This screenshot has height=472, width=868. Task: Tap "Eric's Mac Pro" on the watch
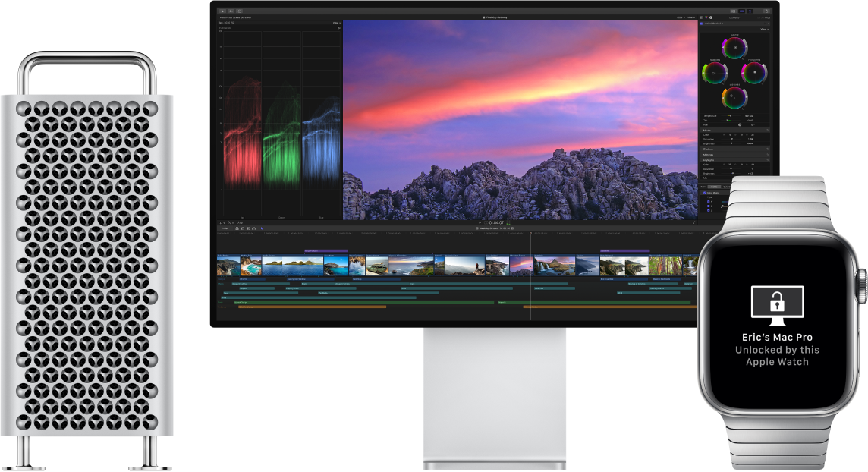[777, 337]
